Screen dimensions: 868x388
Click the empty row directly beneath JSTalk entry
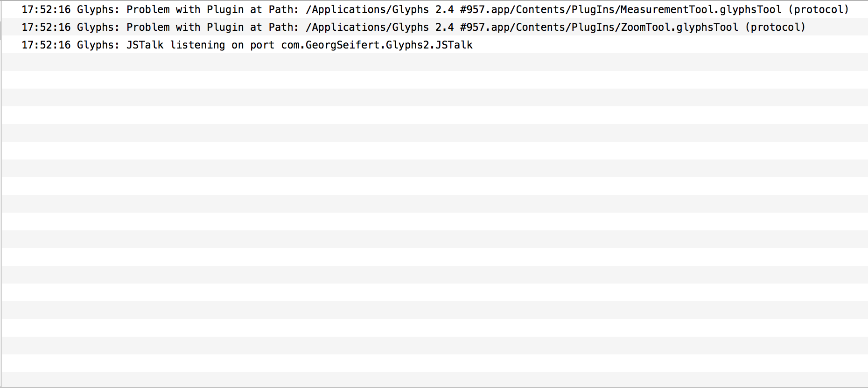pos(434,62)
